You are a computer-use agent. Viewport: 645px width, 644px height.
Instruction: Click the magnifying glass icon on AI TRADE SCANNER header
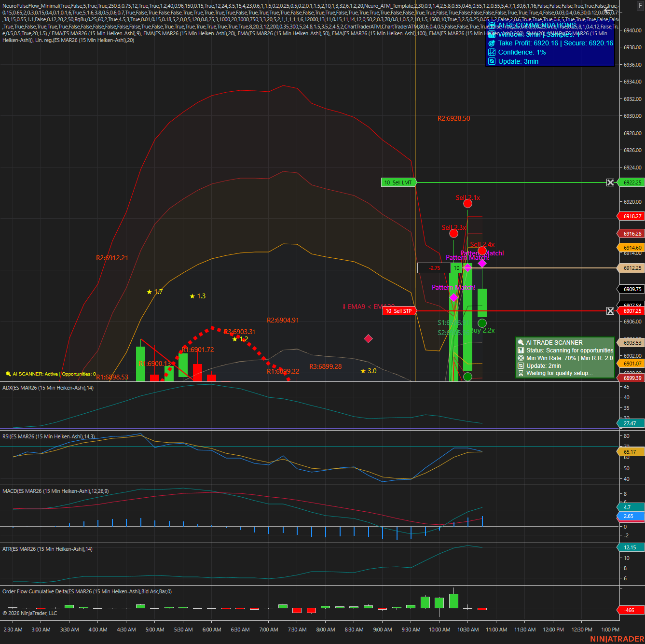coord(521,342)
